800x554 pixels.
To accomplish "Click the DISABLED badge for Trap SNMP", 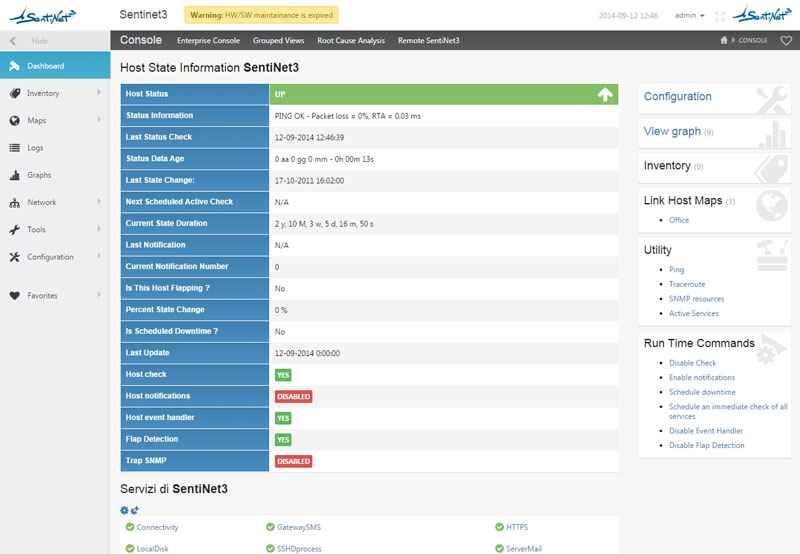I will [x=293, y=461].
